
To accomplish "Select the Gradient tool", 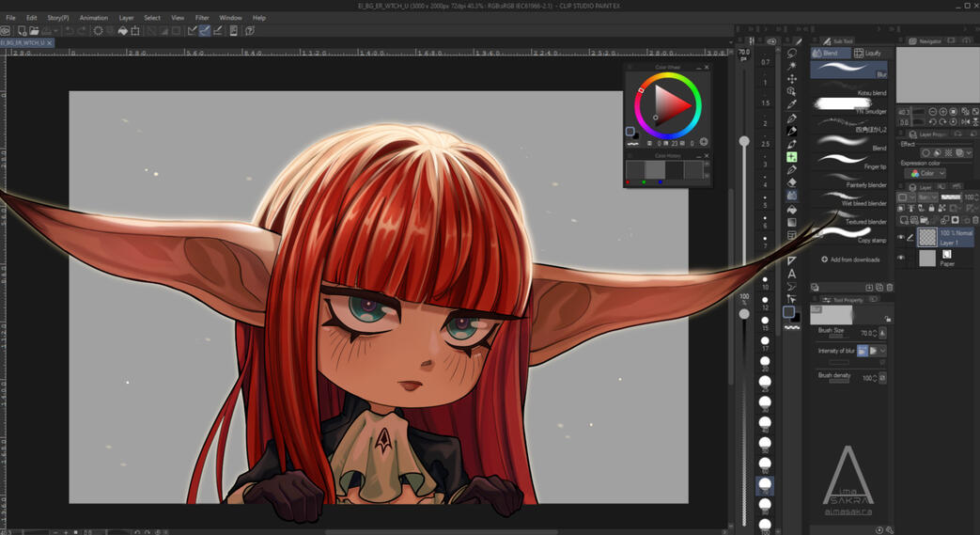I will coord(792,222).
